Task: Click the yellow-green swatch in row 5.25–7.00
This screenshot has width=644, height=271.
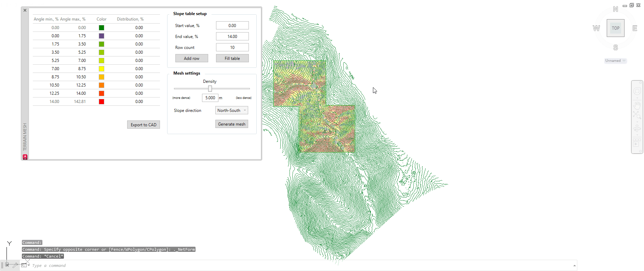Action: coord(102,61)
